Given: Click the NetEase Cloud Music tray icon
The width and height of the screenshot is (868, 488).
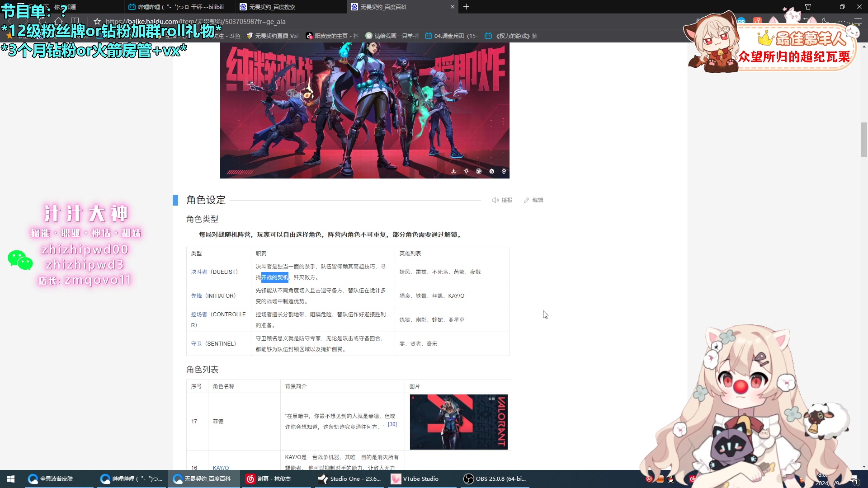Looking at the screenshot, I should pyautogui.click(x=692, y=479).
